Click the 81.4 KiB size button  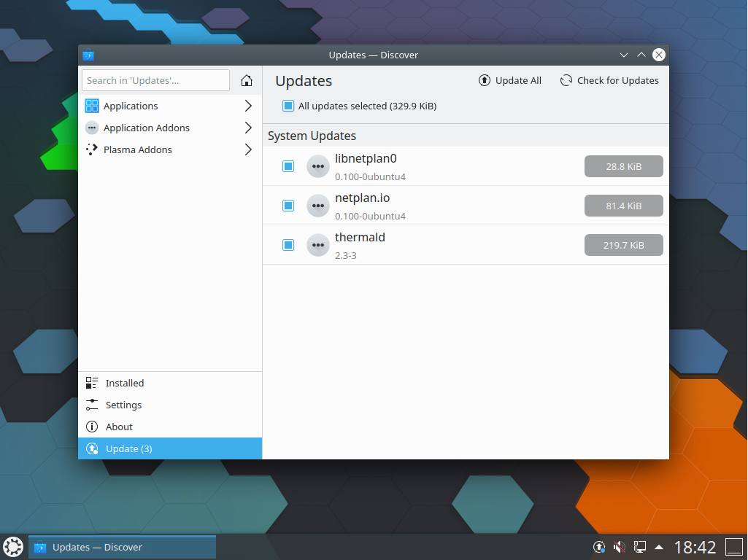pyautogui.click(x=623, y=206)
